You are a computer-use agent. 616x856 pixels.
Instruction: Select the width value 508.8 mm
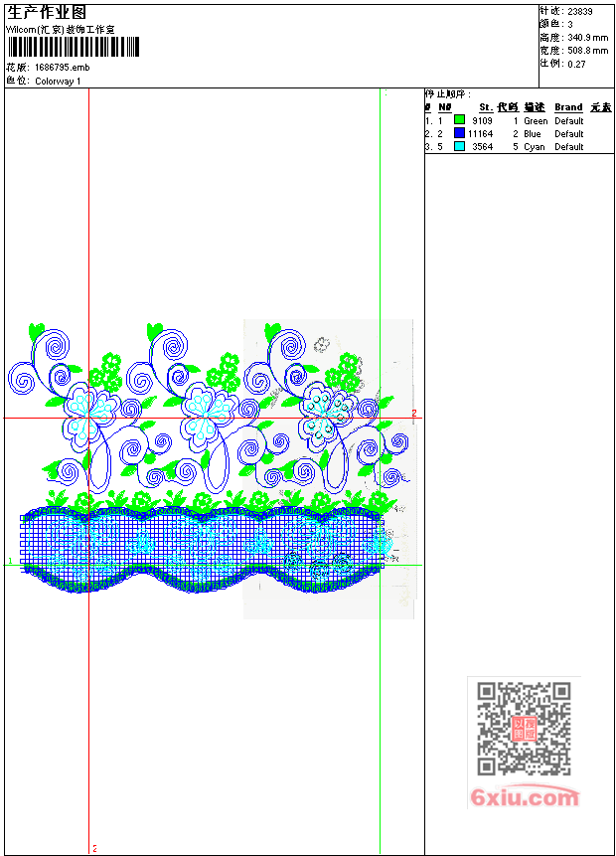(587, 51)
